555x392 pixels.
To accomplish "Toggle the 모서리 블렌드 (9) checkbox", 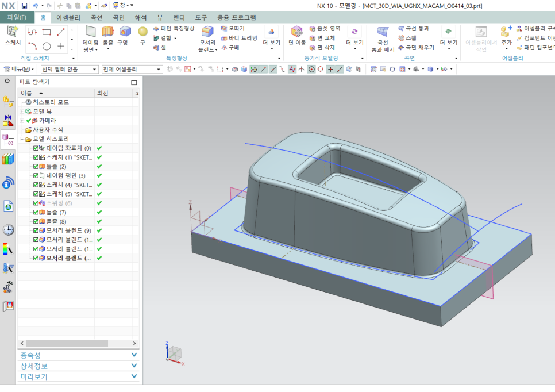I will point(36,230).
